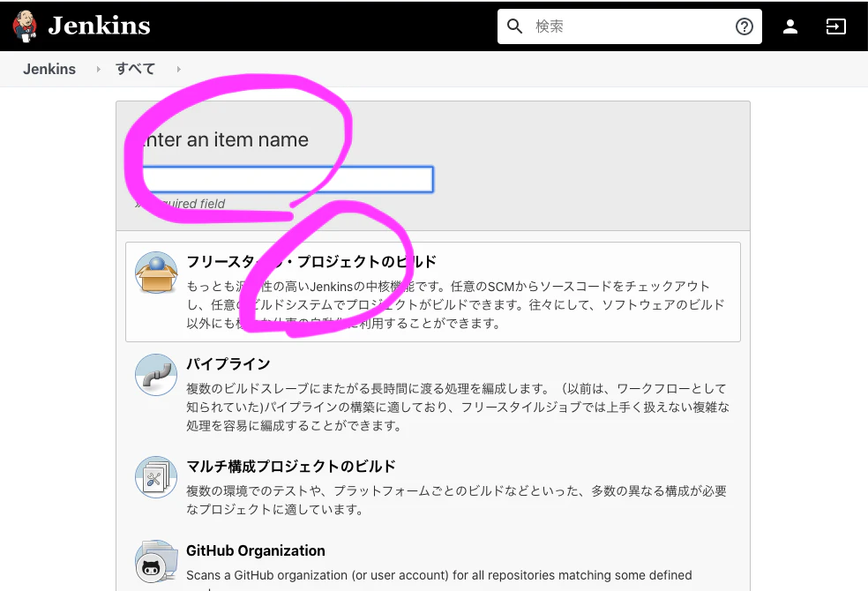Viewport: 868px width, 591px height.
Task: Focus the 検索 search box
Action: click(630, 26)
